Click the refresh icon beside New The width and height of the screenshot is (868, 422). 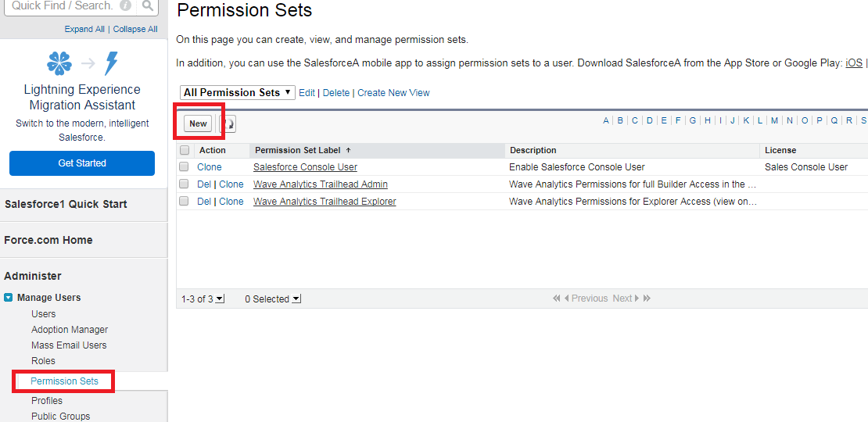(x=228, y=123)
